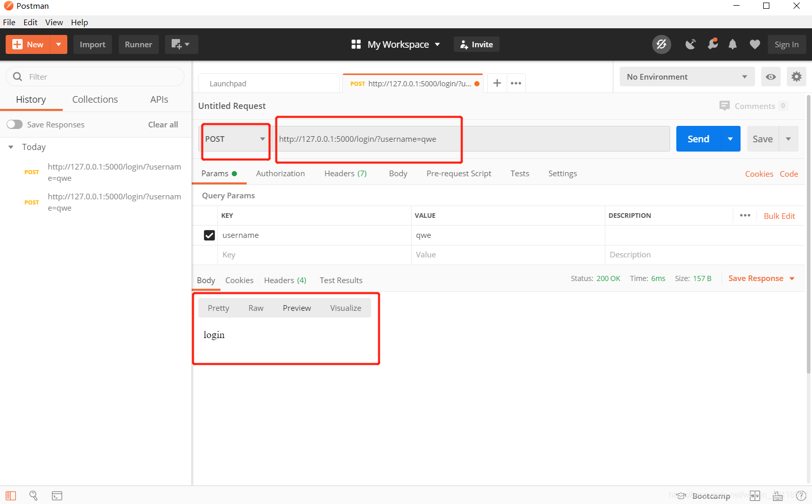The height and width of the screenshot is (504, 812).
Task: Open the params column options three-dots
Action: (745, 216)
